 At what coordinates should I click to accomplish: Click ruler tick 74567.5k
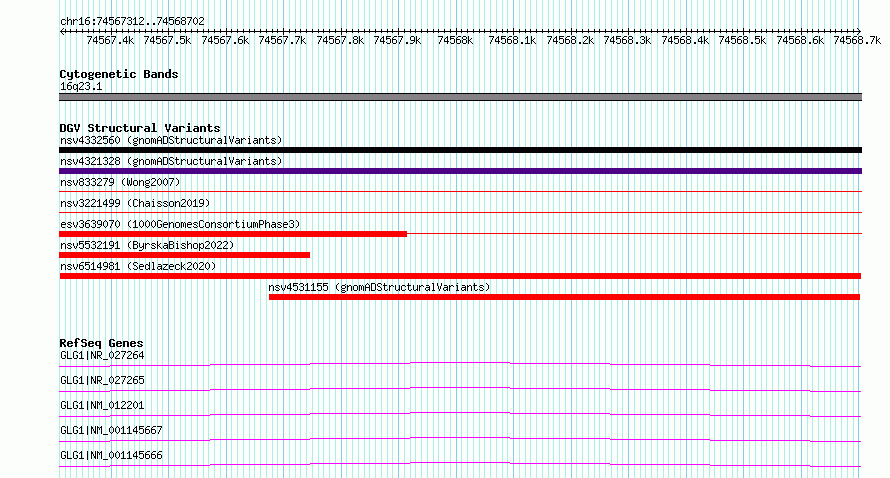click(167, 40)
